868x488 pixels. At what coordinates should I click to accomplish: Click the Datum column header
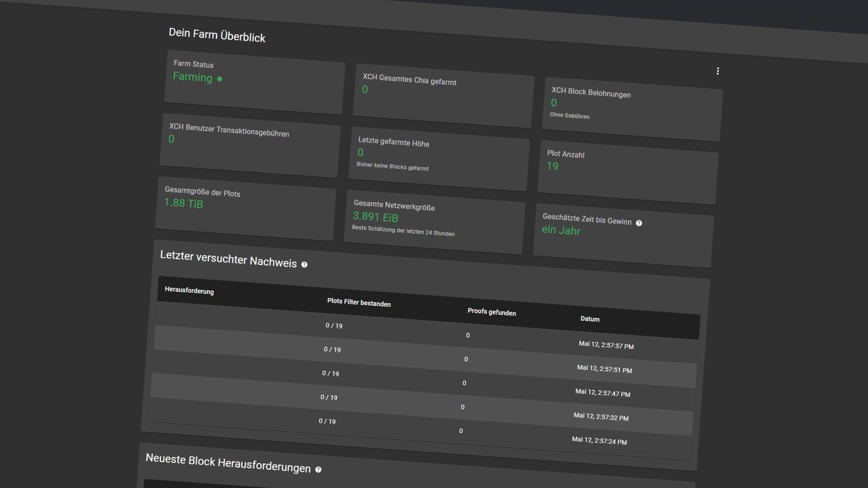590,319
